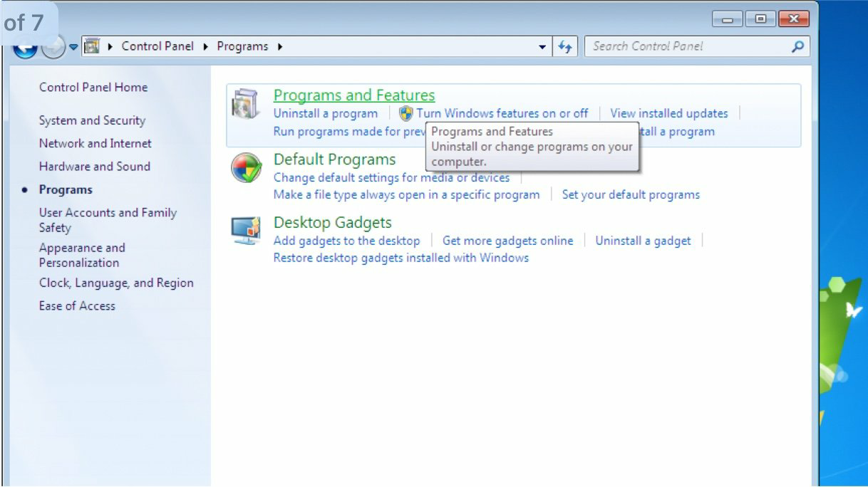Open Clock, Language, and Region
The height and width of the screenshot is (487, 868).
tap(116, 283)
